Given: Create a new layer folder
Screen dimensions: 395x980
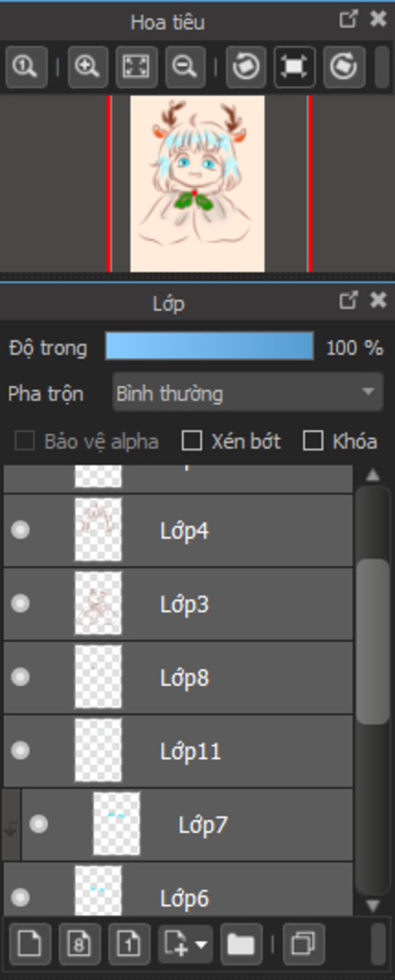Looking at the screenshot, I should coord(241,944).
